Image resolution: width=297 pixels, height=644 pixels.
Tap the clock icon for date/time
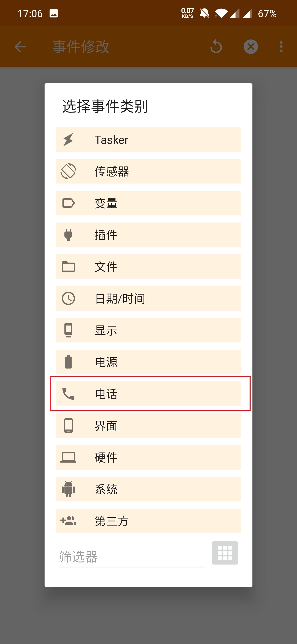click(x=68, y=298)
